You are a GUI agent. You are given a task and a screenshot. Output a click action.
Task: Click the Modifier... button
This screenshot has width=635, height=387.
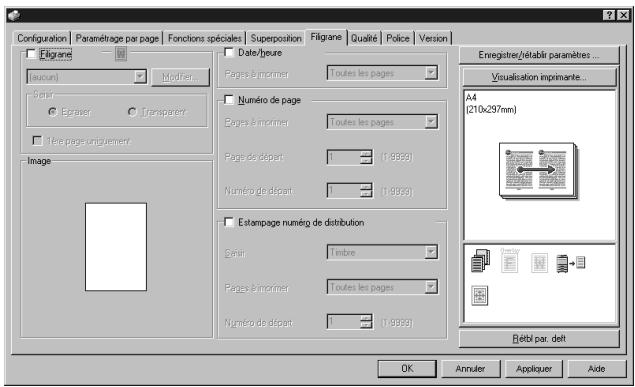point(180,77)
